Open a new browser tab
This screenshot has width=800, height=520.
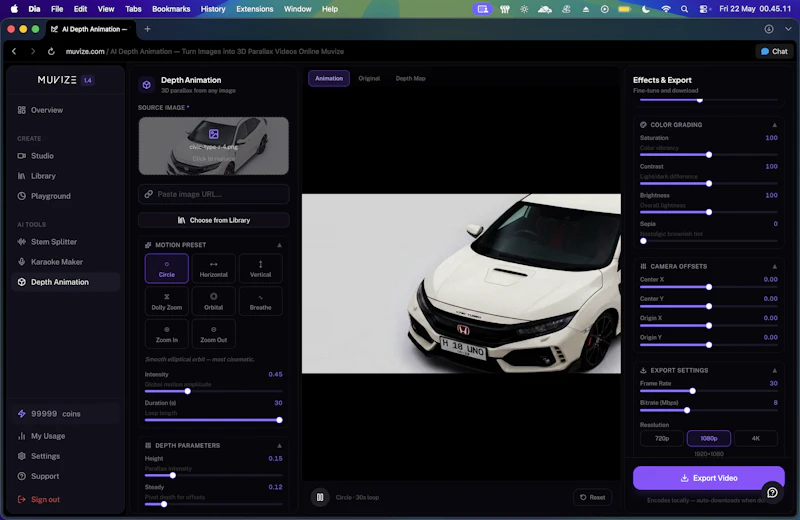(147, 29)
